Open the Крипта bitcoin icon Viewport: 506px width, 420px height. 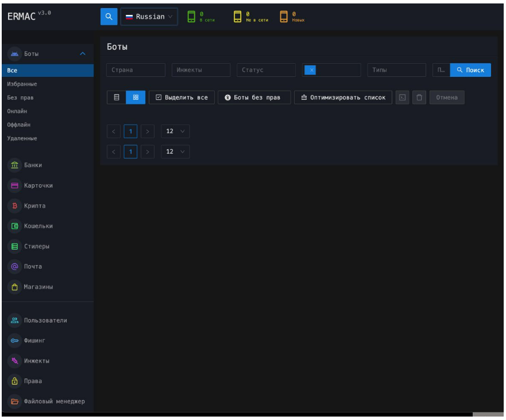[x=14, y=205]
